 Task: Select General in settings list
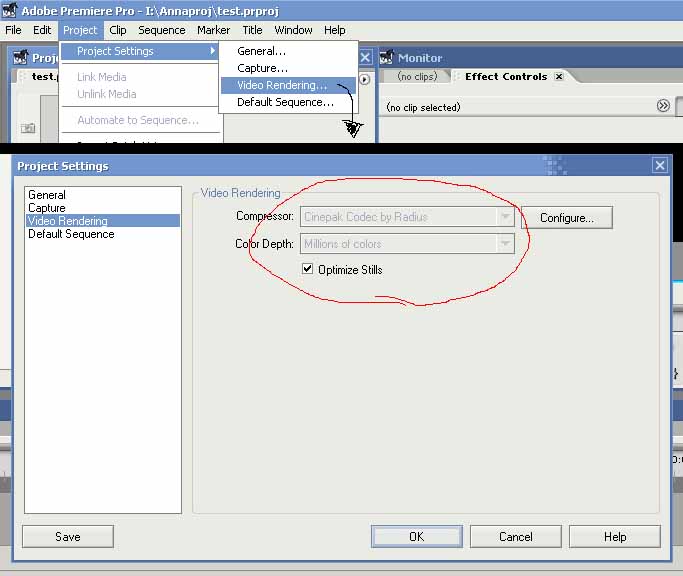pyautogui.click(x=103, y=195)
